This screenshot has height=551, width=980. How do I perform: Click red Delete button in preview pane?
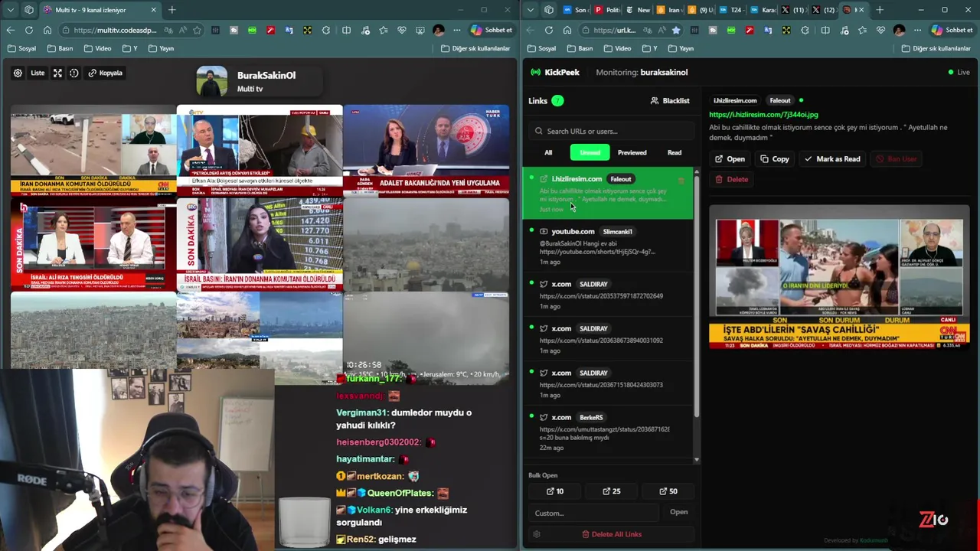(732, 179)
